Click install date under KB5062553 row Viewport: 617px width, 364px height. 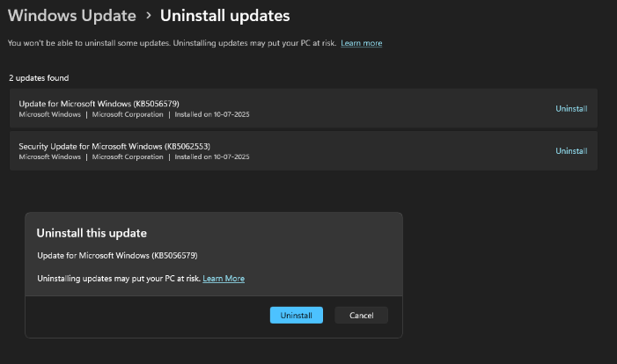coord(212,157)
